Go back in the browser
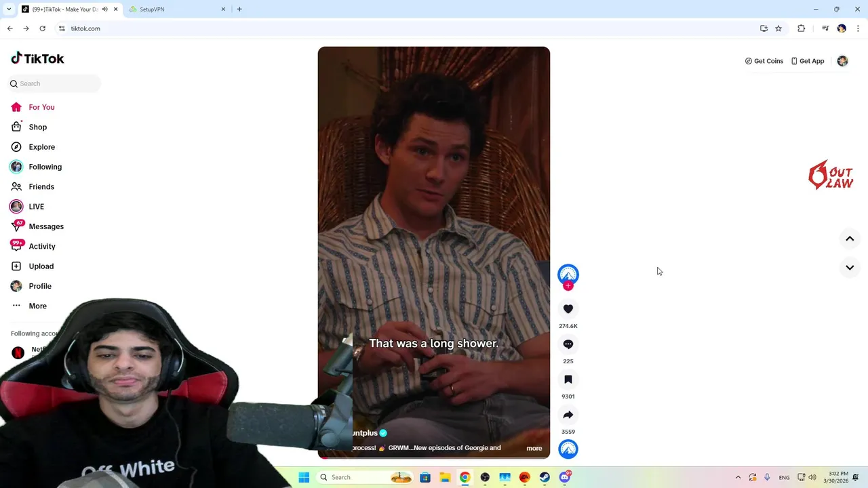 pyautogui.click(x=10, y=28)
